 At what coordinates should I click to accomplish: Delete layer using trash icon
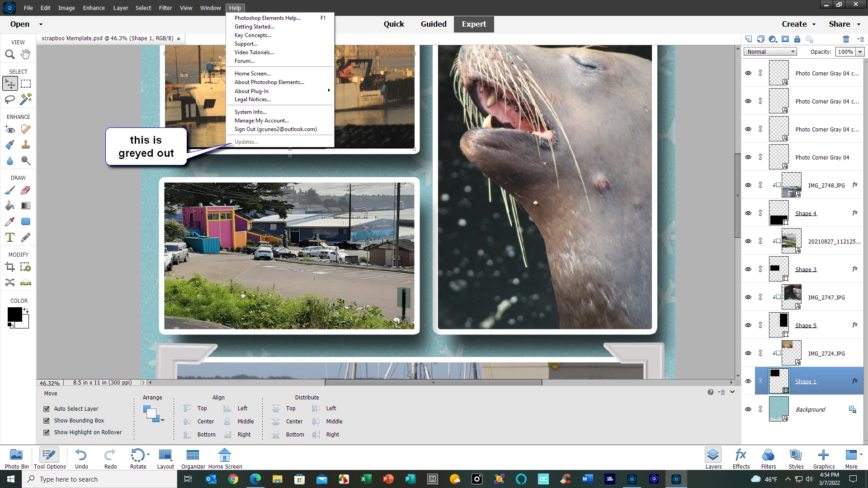[x=846, y=39]
